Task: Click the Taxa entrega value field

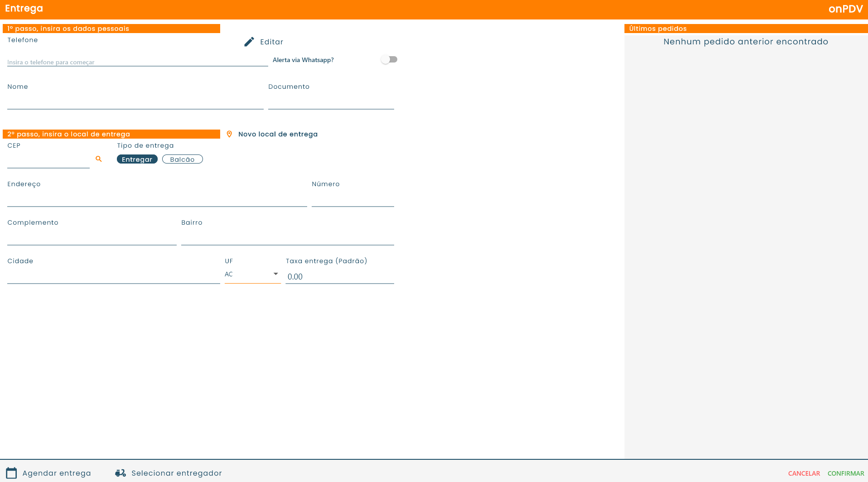Action: pos(339,277)
